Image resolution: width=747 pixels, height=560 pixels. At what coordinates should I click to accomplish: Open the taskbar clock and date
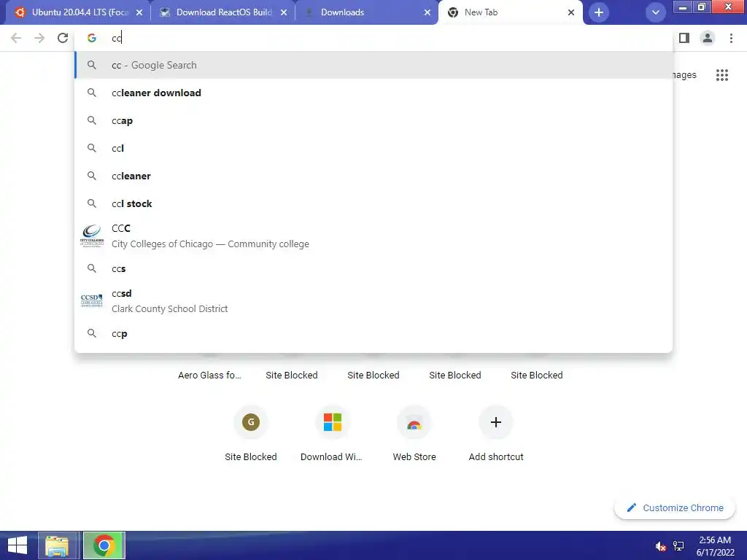(715, 546)
